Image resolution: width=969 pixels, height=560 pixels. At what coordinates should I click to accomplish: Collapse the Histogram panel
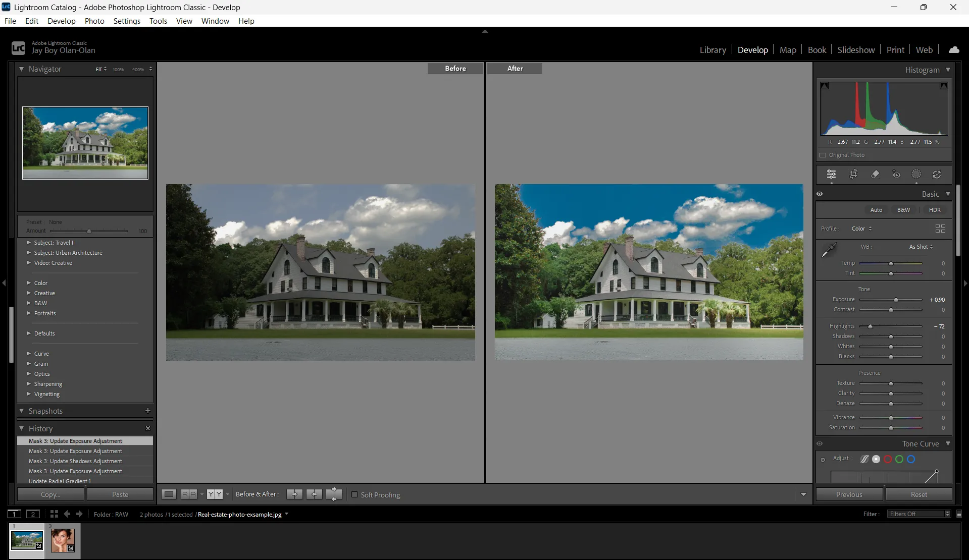(x=948, y=70)
